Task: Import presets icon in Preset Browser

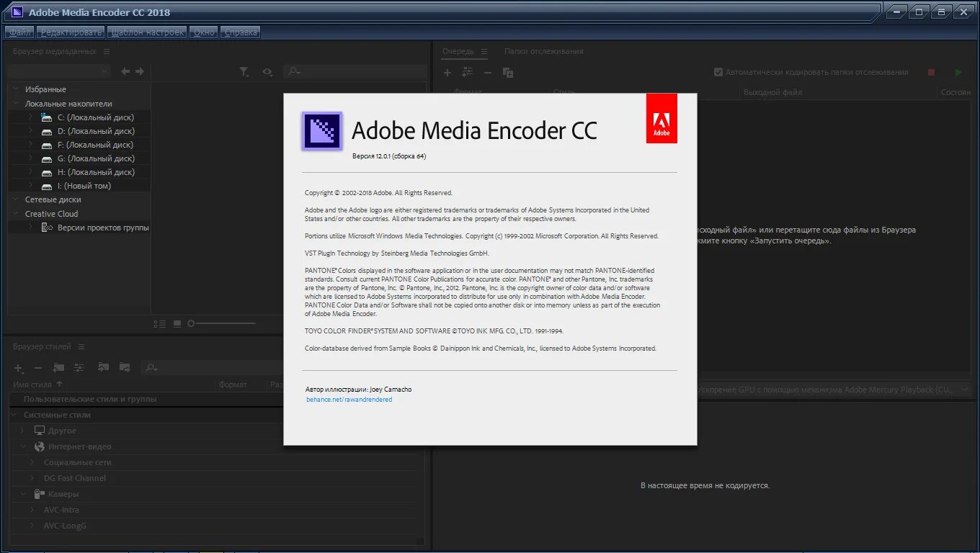Action: click(103, 367)
